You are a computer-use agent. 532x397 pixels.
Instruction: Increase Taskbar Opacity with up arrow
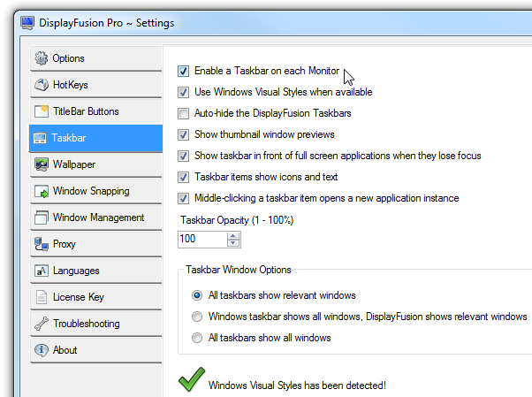[x=233, y=236]
